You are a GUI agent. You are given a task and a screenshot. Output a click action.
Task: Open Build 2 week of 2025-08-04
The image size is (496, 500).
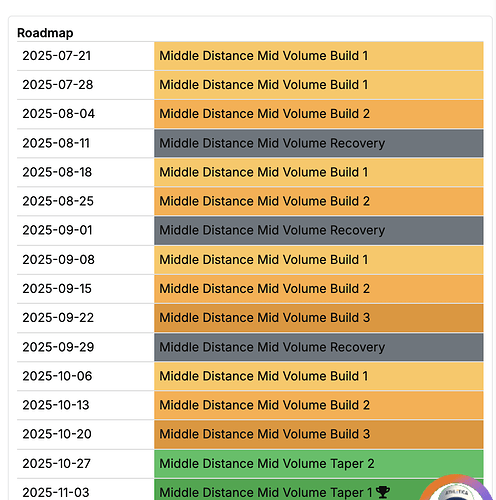pyautogui.click(x=319, y=114)
